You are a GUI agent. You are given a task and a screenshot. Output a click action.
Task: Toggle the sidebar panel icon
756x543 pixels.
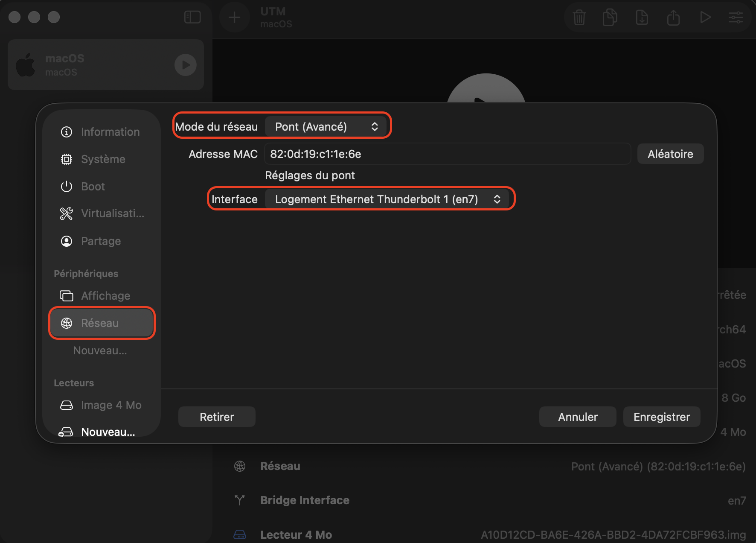coord(192,17)
